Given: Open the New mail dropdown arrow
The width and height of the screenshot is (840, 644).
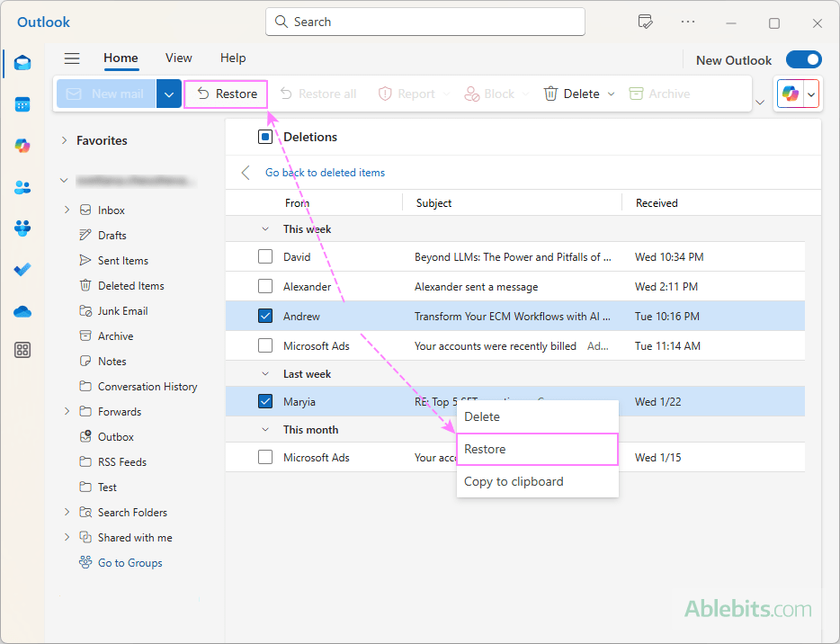Looking at the screenshot, I should coord(169,94).
